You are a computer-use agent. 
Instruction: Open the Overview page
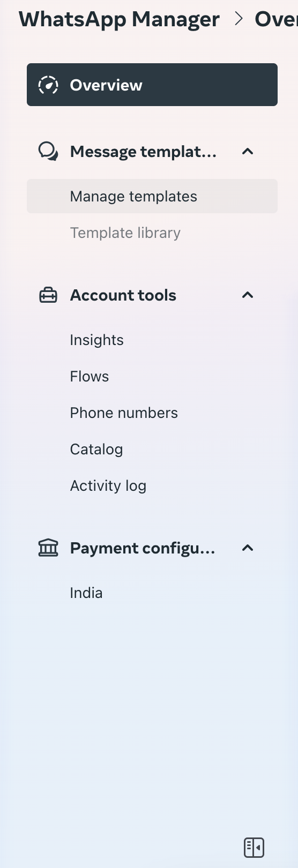[x=152, y=85]
